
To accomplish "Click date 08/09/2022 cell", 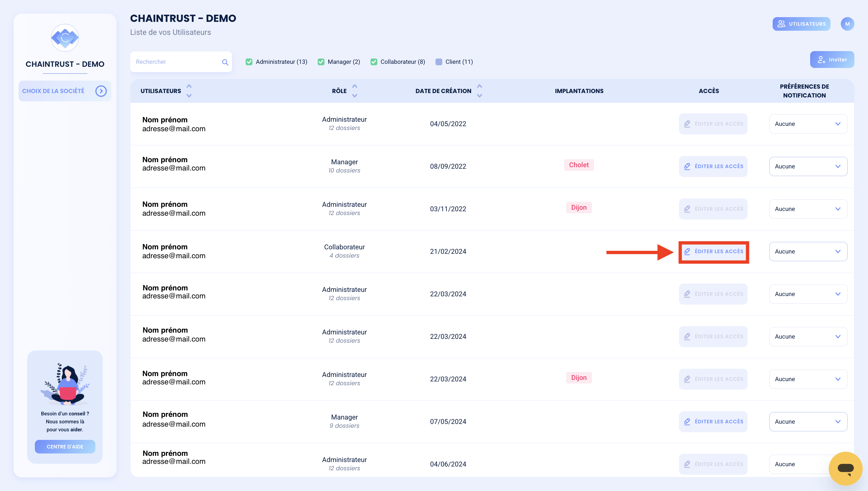I will click(448, 166).
